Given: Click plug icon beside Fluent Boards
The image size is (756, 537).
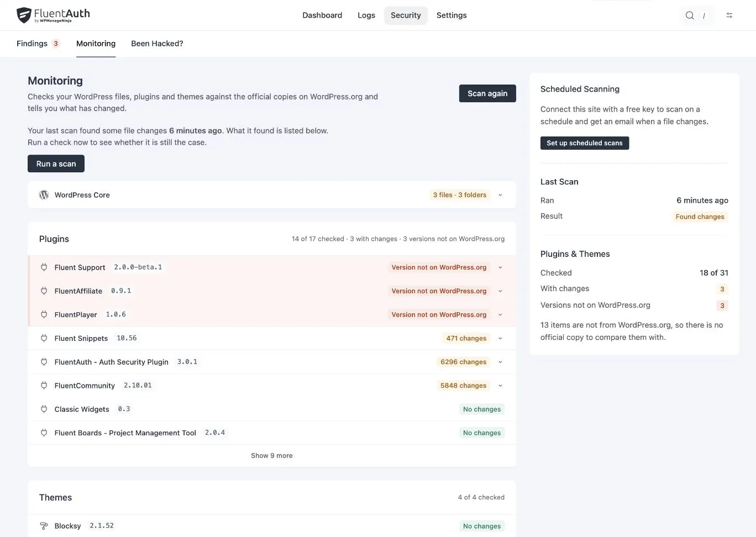Looking at the screenshot, I should tap(44, 433).
